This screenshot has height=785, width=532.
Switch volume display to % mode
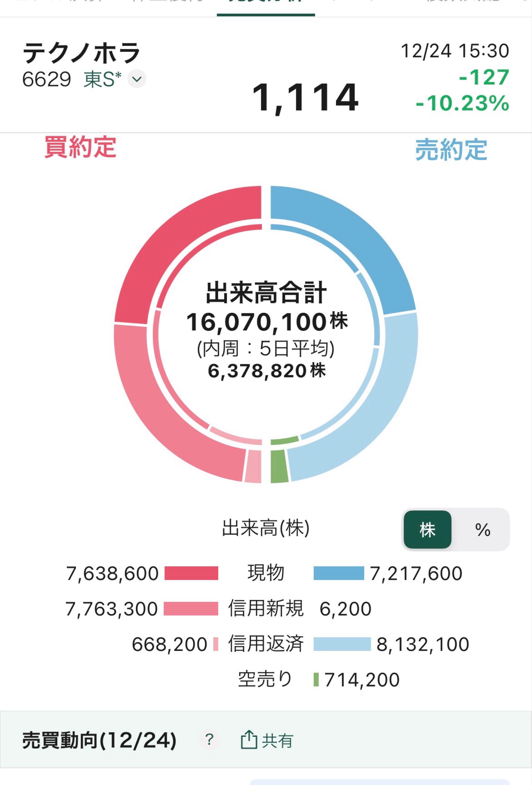[482, 529]
